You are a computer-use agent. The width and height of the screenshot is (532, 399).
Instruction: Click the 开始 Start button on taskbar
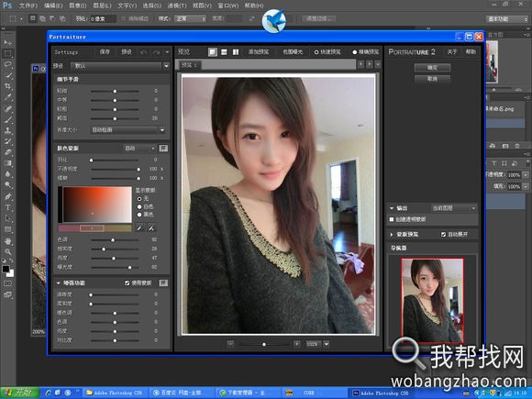(x=19, y=393)
